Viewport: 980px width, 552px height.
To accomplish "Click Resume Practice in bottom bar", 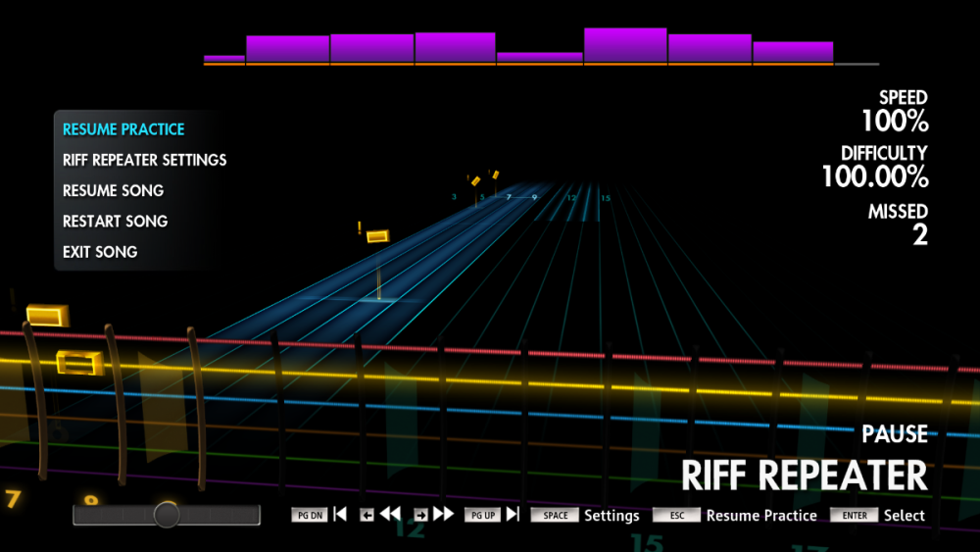I will pos(761,515).
